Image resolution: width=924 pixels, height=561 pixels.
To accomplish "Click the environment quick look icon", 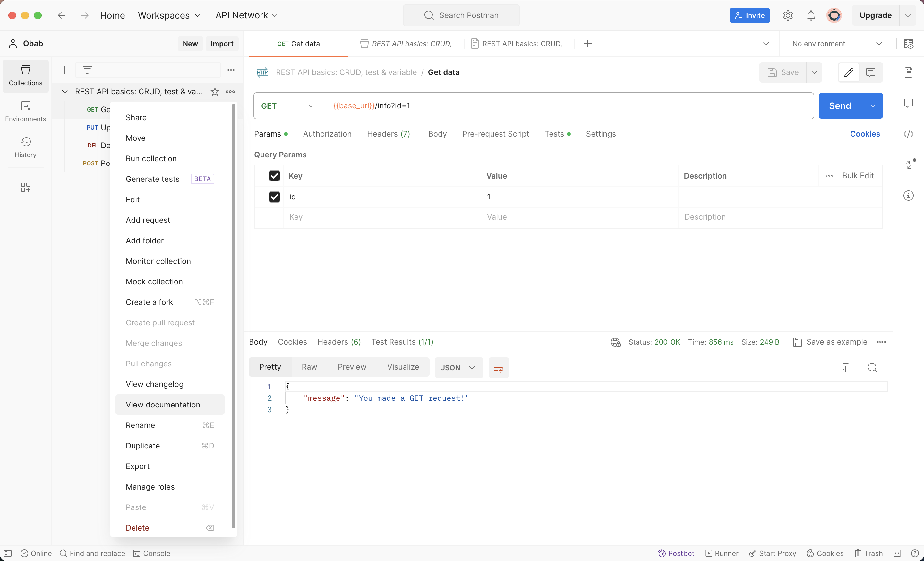I will click(x=909, y=44).
